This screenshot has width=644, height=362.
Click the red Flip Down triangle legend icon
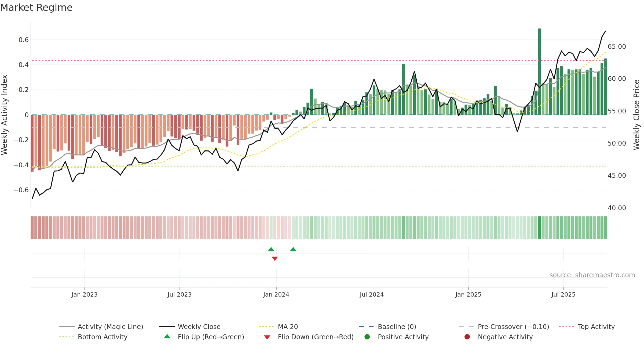pos(267,337)
